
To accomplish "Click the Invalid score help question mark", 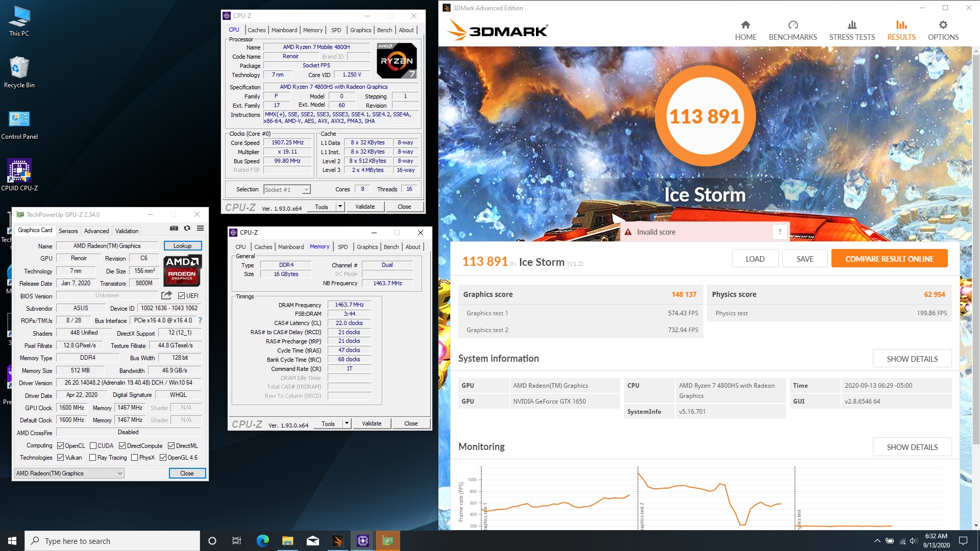I will point(779,232).
